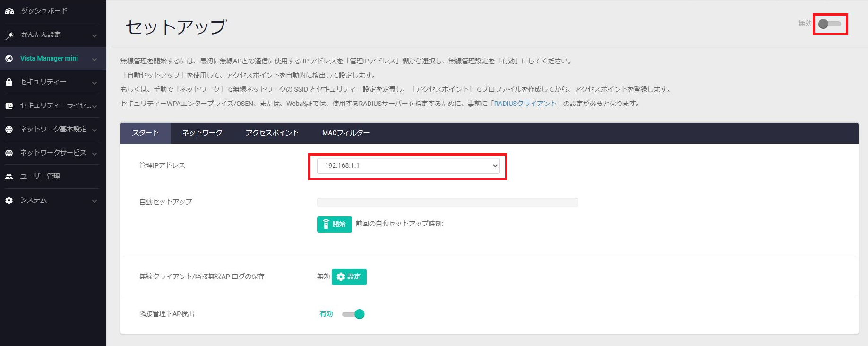Open the 管理IPアドレス dropdown

tap(408, 166)
